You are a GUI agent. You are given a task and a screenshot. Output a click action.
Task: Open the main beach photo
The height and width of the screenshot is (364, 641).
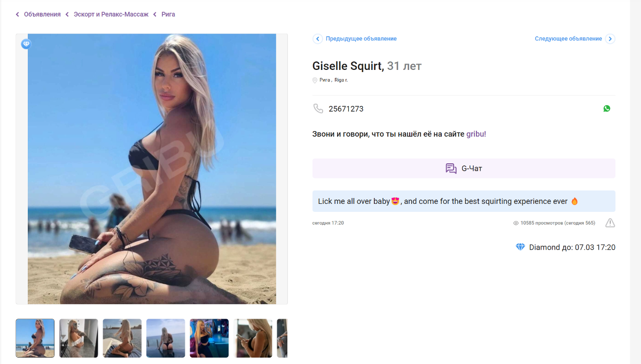coord(152,169)
